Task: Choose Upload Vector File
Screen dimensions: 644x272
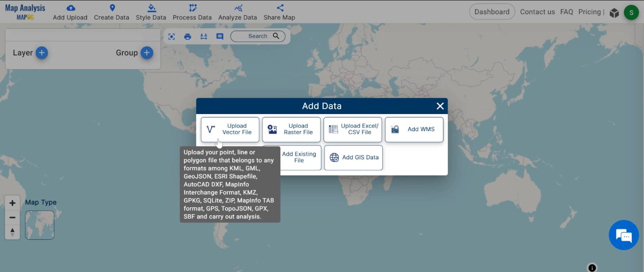Action: [230, 130]
